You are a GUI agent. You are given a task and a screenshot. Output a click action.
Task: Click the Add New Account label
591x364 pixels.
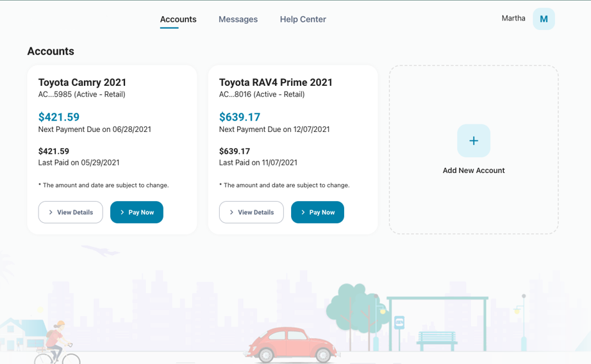[x=473, y=170]
